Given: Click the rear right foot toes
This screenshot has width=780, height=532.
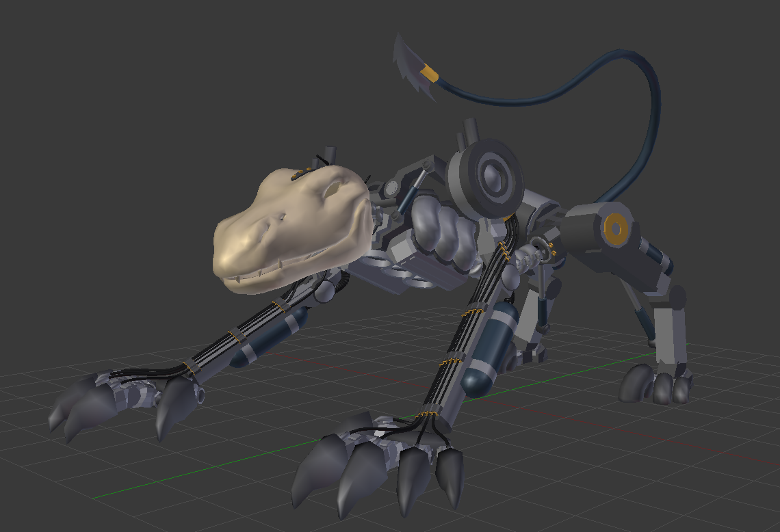Looking at the screenshot, I should tap(664, 390).
